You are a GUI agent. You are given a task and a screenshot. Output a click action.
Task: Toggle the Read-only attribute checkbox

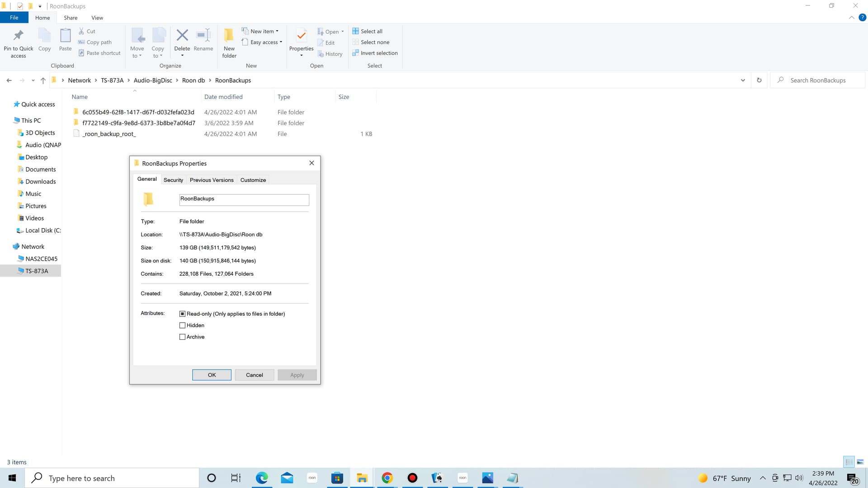pyautogui.click(x=183, y=314)
